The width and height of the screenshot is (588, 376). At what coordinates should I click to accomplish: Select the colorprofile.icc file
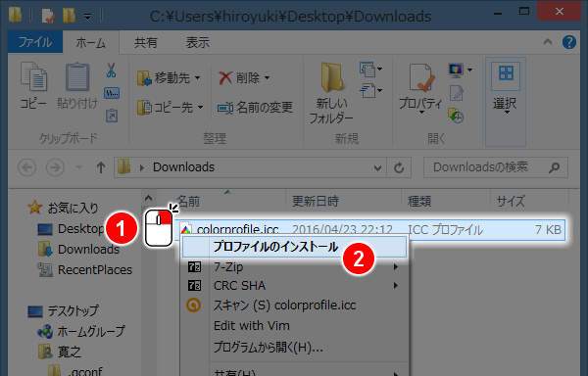[x=369, y=229]
